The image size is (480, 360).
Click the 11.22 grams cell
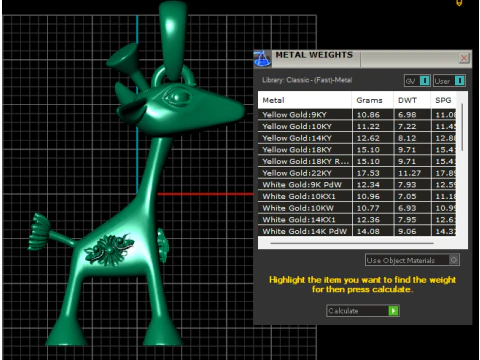click(x=373, y=126)
